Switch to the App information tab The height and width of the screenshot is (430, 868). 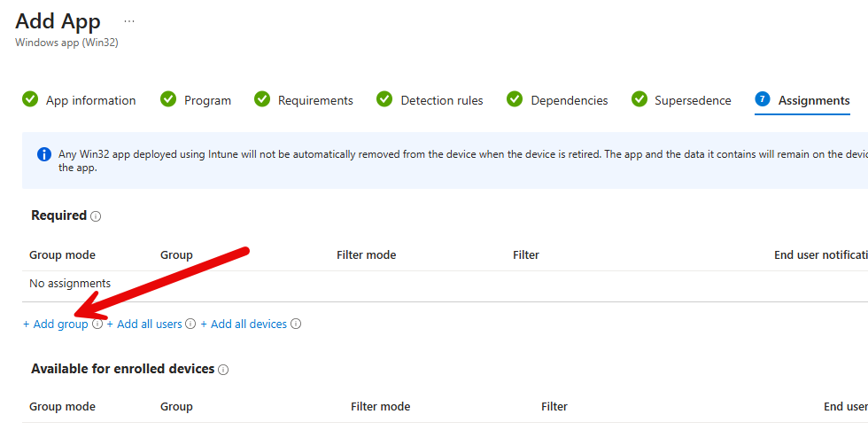90,100
